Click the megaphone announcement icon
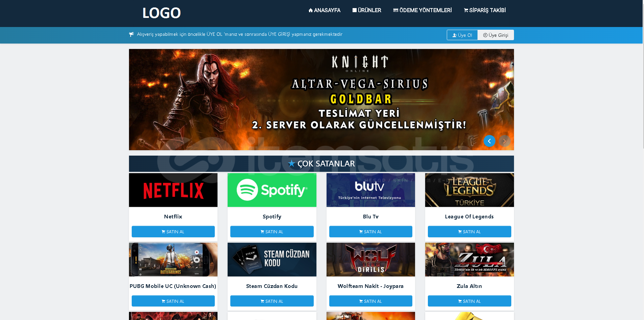The height and width of the screenshot is (320, 644). tap(131, 34)
